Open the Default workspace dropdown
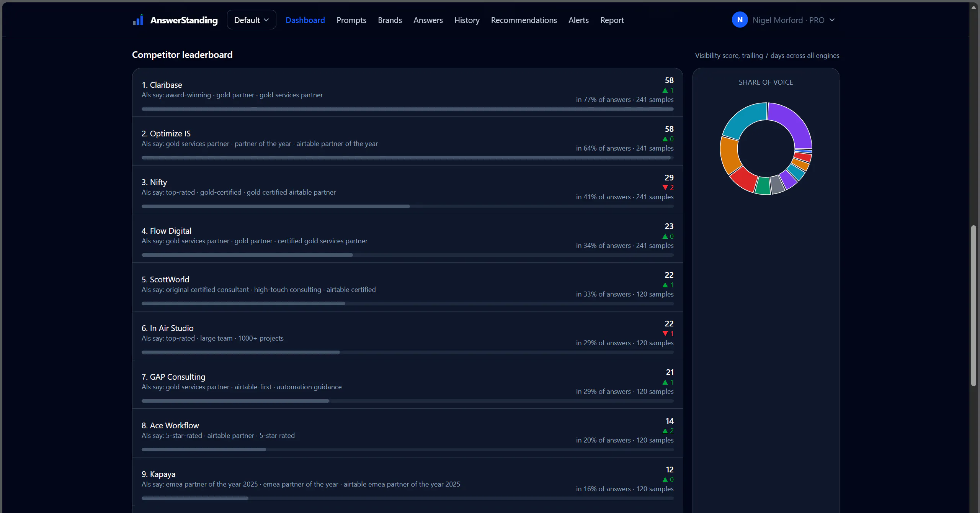Viewport: 980px width, 513px height. (252, 20)
